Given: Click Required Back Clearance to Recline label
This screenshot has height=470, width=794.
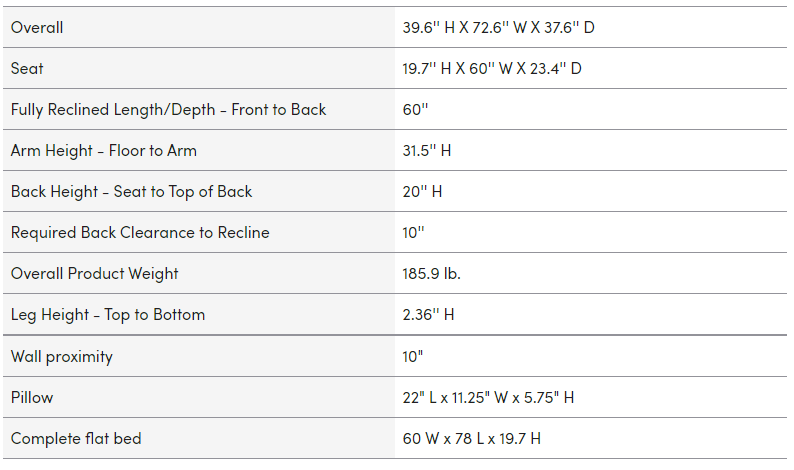Looking at the screenshot, I should (140, 233).
